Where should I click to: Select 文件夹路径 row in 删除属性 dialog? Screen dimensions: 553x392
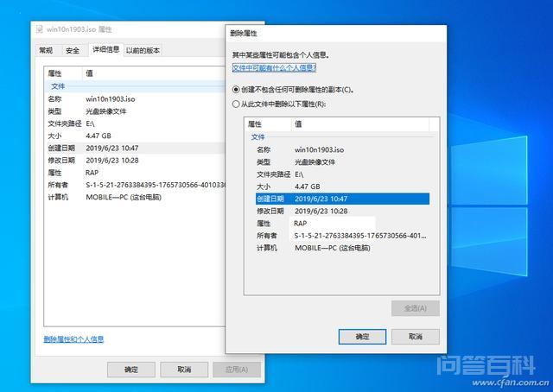342,174
